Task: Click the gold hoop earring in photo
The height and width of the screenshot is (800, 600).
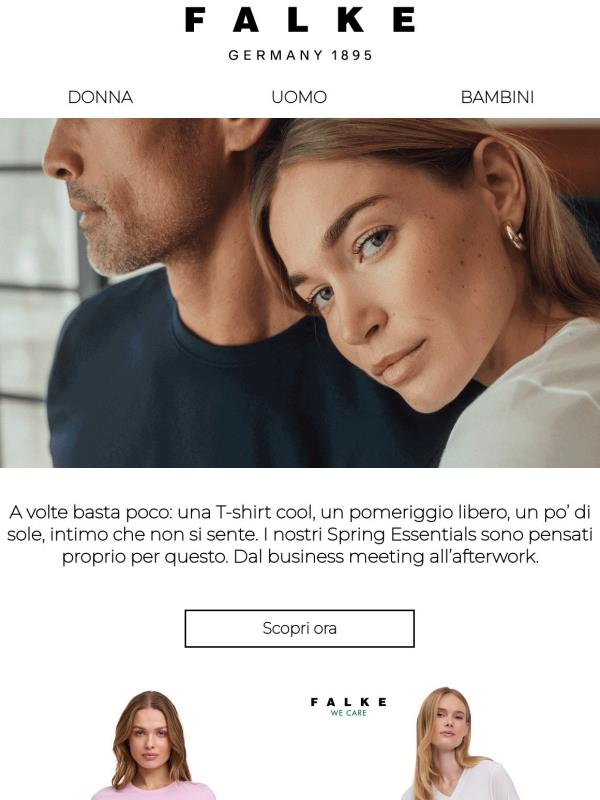Action: [514, 236]
